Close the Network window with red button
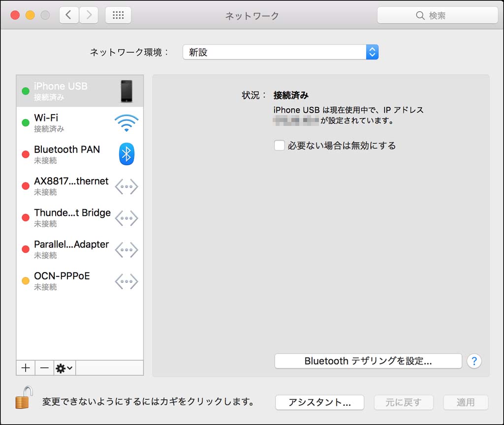 click(15, 15)
